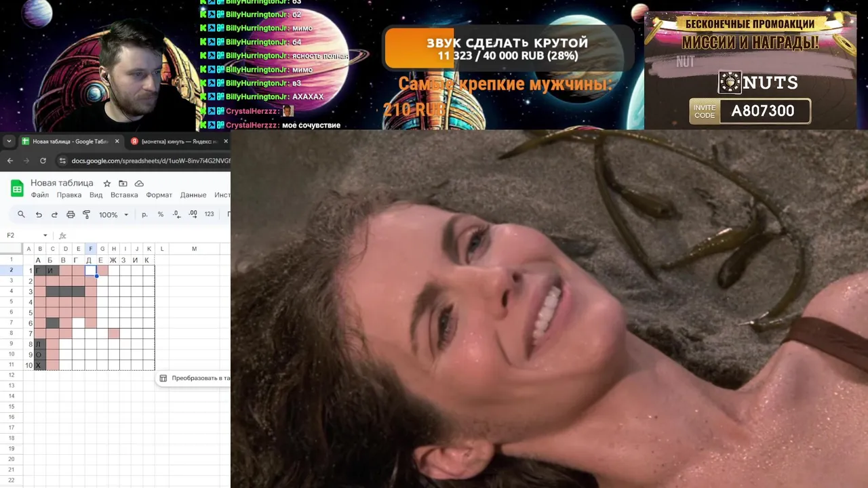Select the dark cell containing О

coord(40,354)
